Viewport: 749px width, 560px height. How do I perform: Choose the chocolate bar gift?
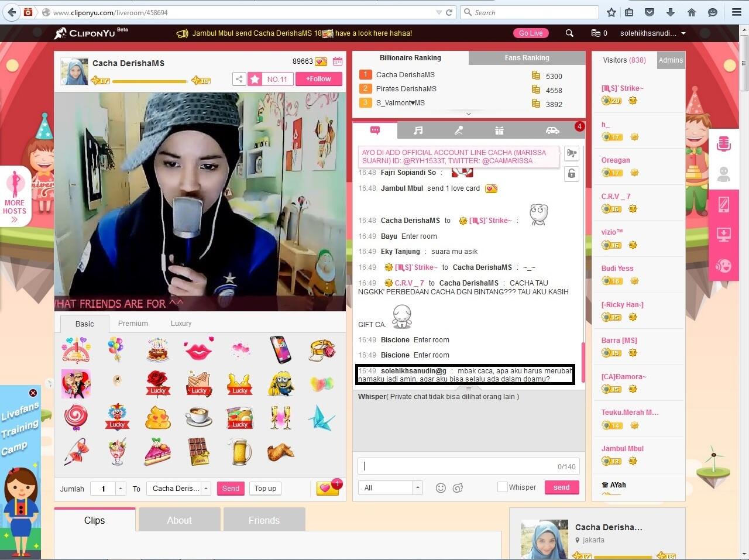point(199,451)
